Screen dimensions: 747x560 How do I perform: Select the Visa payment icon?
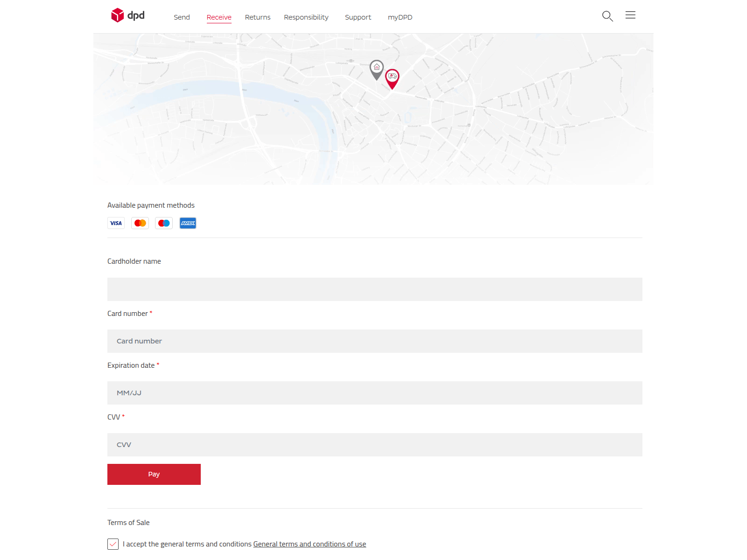click(116, 223)
